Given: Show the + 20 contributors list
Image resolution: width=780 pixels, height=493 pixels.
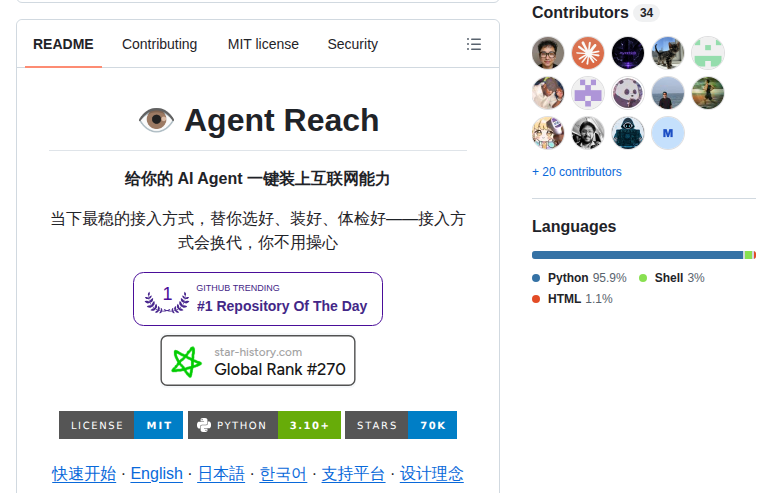Looking at the screenshot, I should [x=577, y=172].
